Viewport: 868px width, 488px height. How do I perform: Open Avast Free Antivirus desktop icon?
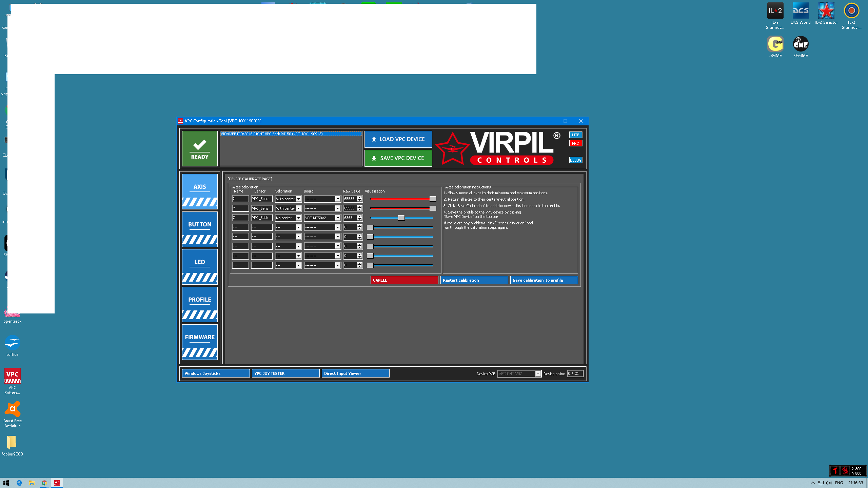coord(12,414)
